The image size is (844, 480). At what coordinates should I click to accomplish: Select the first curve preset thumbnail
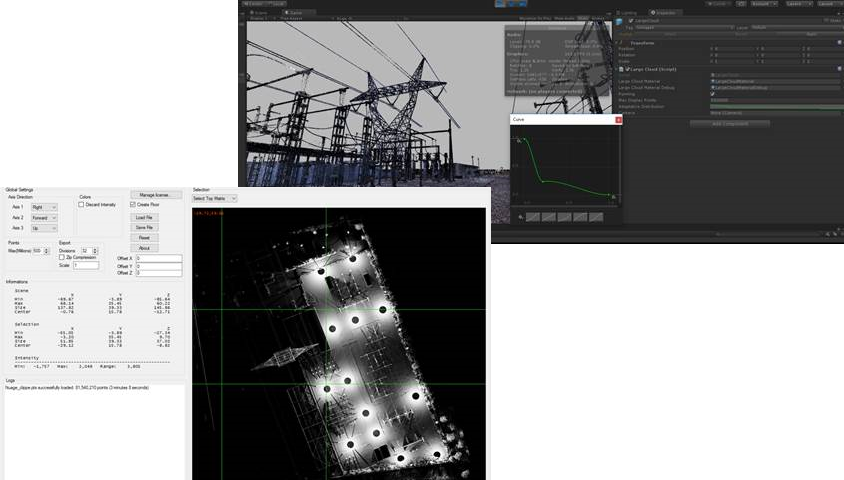click(533, 217)
